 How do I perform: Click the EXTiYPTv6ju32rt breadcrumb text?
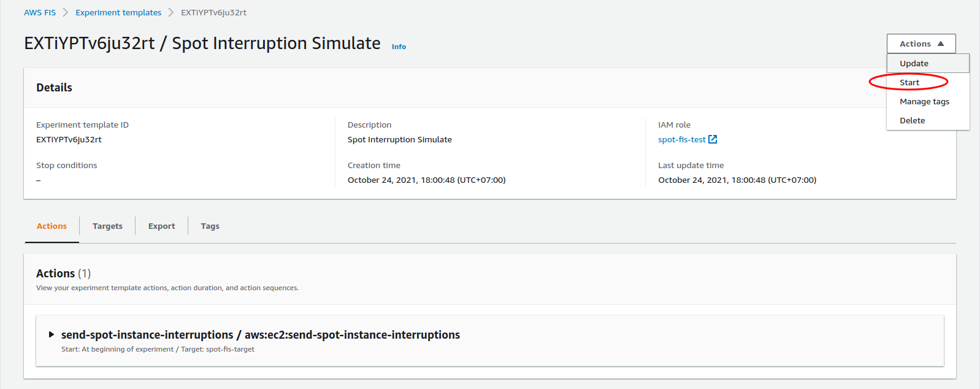[213, 12]
